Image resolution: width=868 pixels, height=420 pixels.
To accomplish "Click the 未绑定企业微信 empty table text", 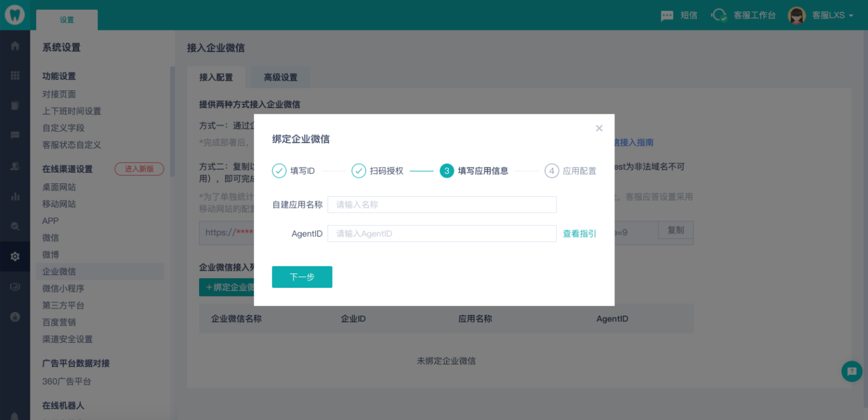I will [446, 361].
